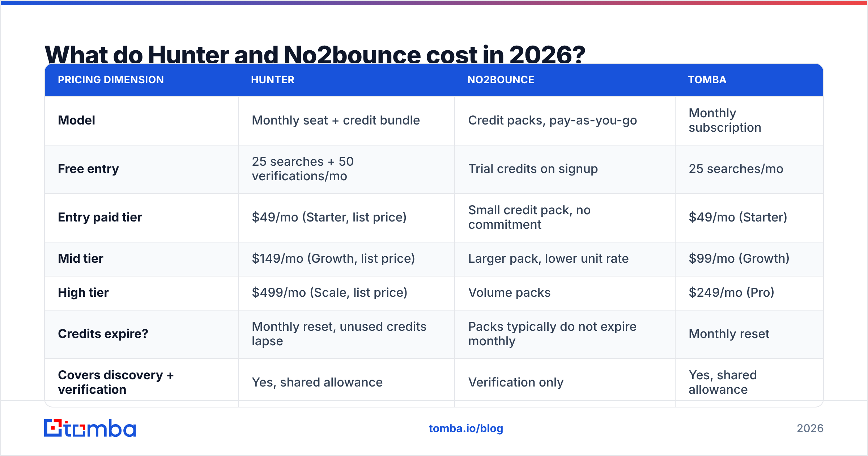The width and height of the screenshot is (868, 456).
Task: Select the 'Free entry' row label
Action: [88, 169]
